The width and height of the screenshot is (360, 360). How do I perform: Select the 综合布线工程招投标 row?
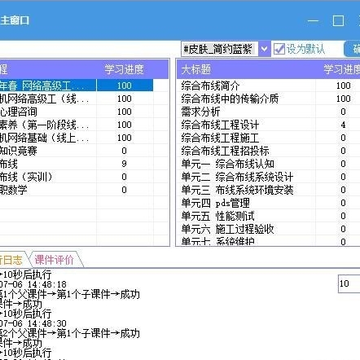269,151
